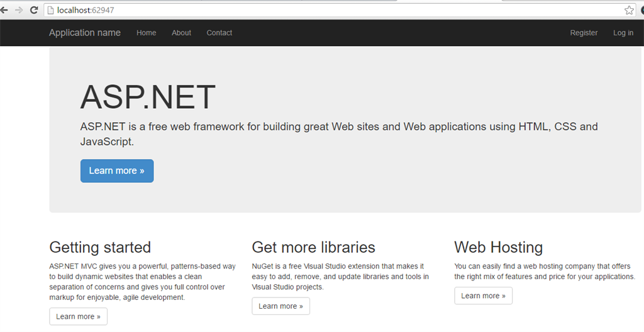Open the About nav item
This screenshot has height=332, width=644.
tap(181, 33)
